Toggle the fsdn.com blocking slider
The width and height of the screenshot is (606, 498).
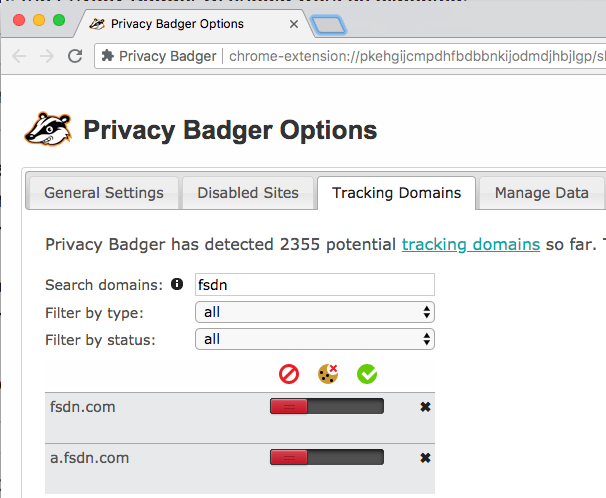(x=326, y=407)
